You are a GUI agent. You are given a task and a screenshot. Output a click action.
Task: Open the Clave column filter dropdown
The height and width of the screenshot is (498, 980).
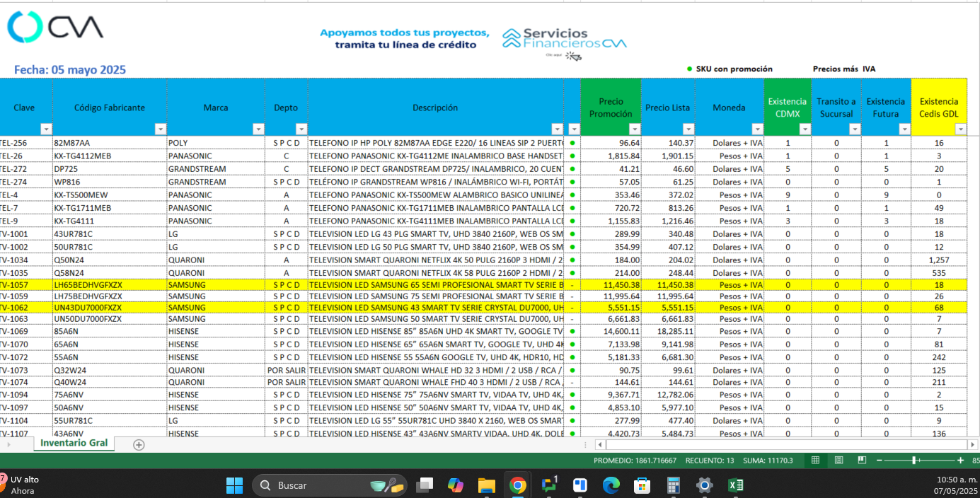click(x=46, y=129)
